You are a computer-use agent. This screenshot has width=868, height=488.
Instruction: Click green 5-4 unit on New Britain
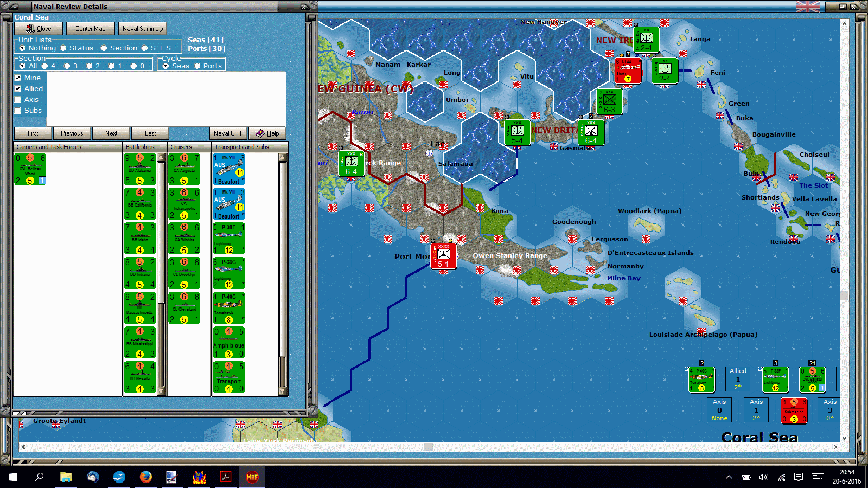click(x=517, y=133)
